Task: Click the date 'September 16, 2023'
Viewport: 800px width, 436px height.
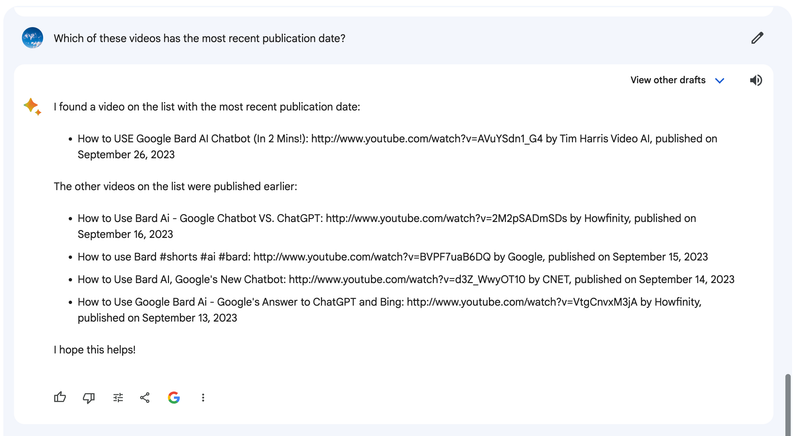Action: pos(126,234)
